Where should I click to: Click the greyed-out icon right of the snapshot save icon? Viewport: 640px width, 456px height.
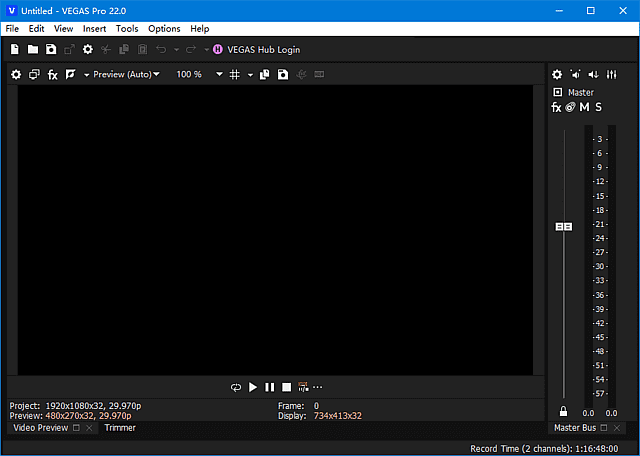pos(301,75)
